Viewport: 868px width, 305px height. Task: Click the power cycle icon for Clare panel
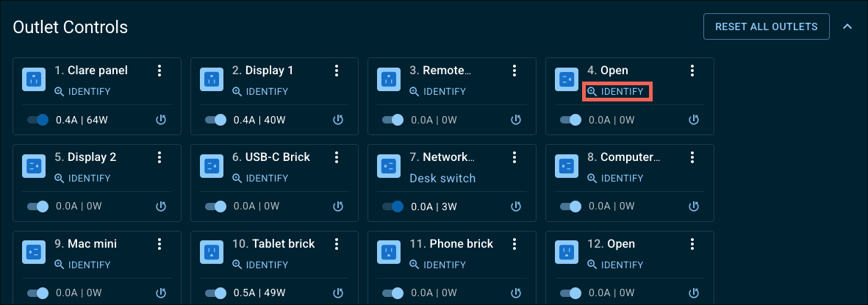tap(161, 120)
